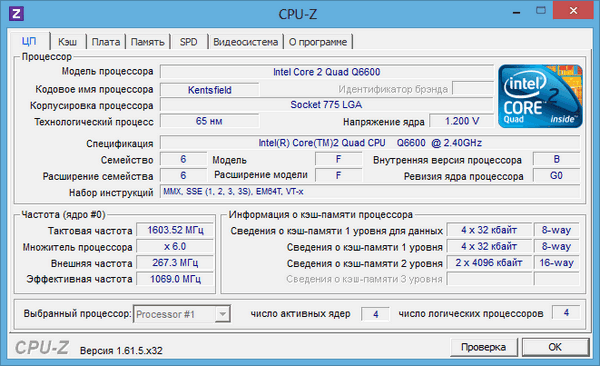Click the core revision value G0
600x366 pixels.
point(557,175)
